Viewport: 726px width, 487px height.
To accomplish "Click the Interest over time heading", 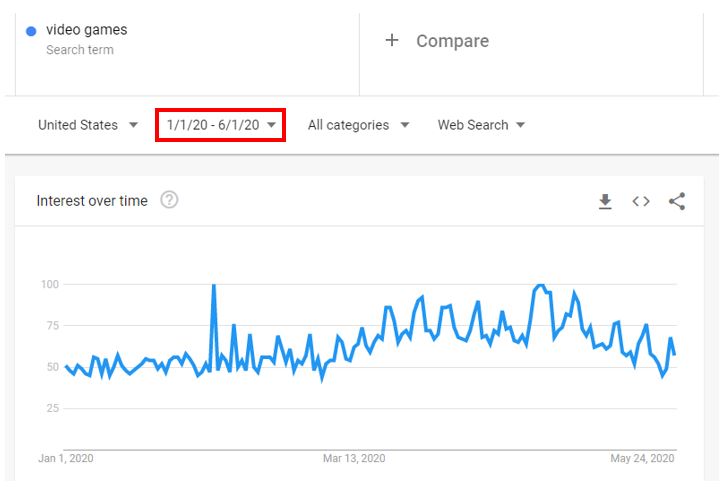I will click(92, 201).
